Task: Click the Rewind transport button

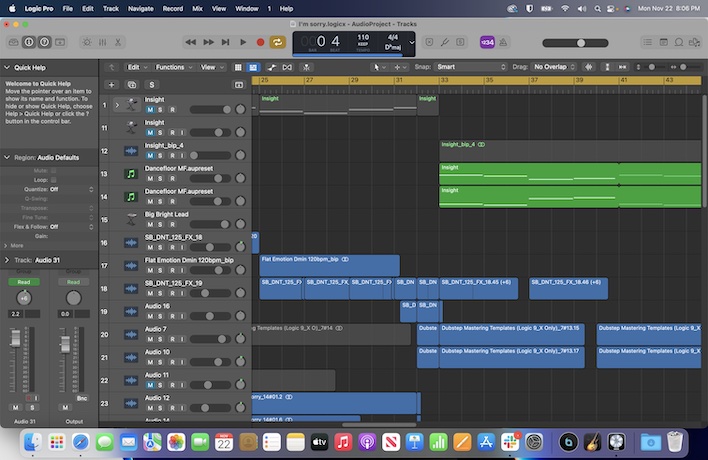Action: click(x=191, y=42)
